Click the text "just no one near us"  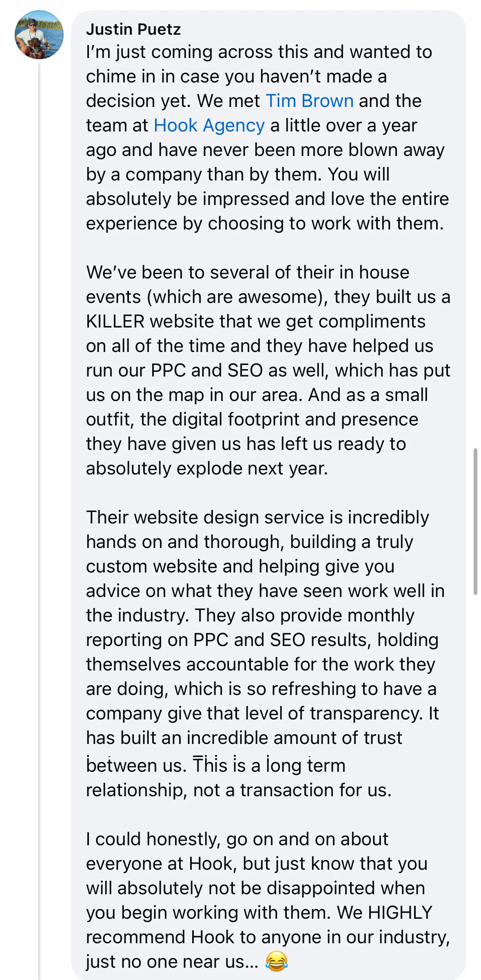[x=171, y=962]
